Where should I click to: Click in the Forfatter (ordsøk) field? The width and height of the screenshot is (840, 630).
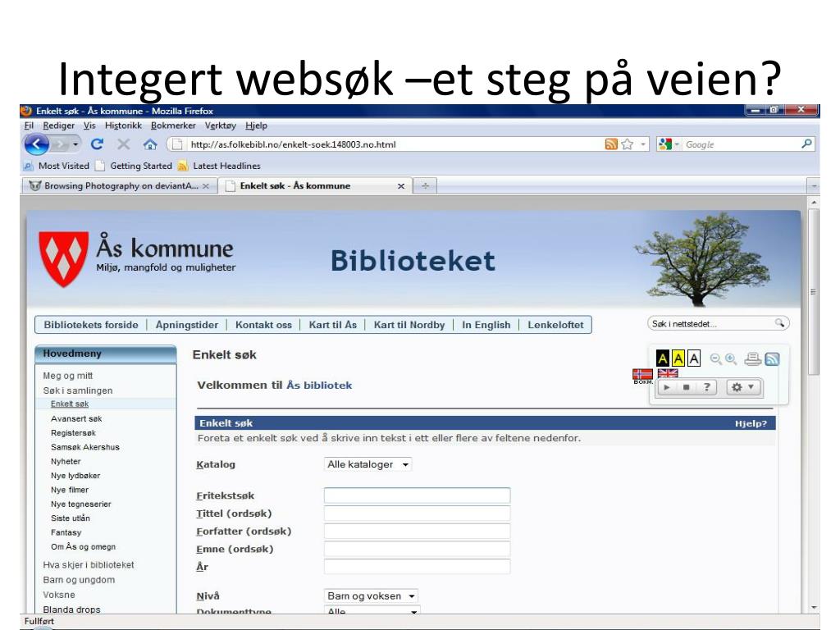(418, 531)
